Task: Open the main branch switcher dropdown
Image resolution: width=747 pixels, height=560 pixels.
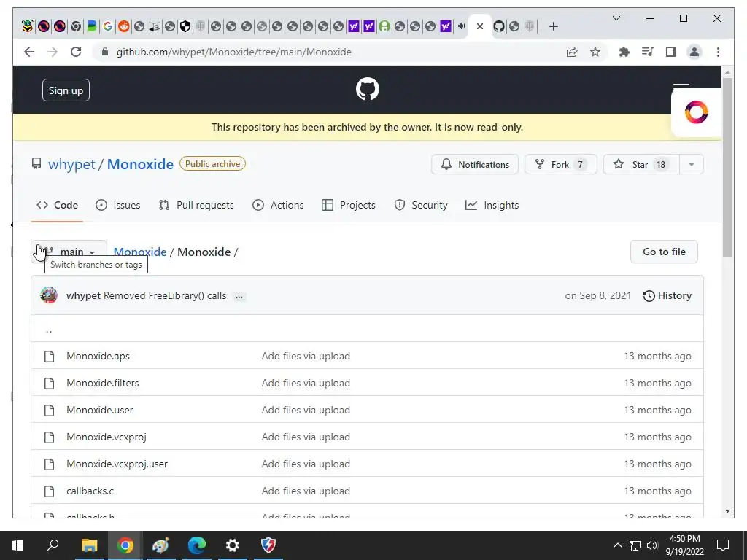Action: click(69, 252)
